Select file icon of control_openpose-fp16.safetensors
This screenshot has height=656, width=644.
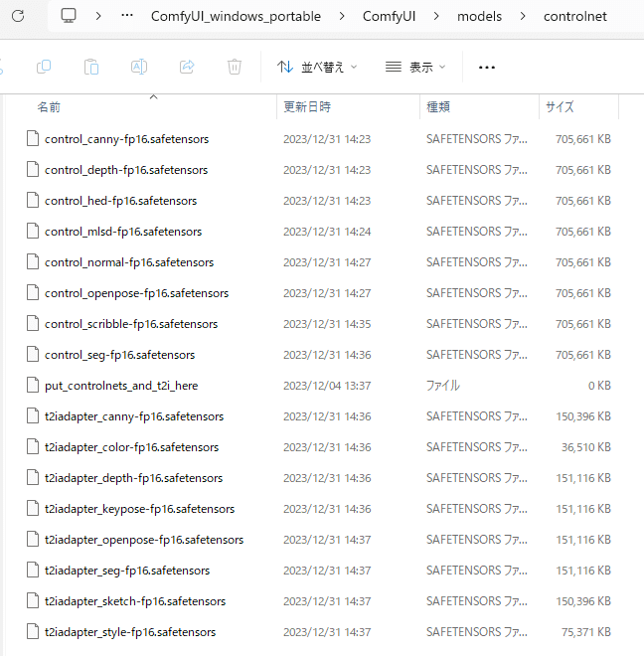(x=33, y=293)
